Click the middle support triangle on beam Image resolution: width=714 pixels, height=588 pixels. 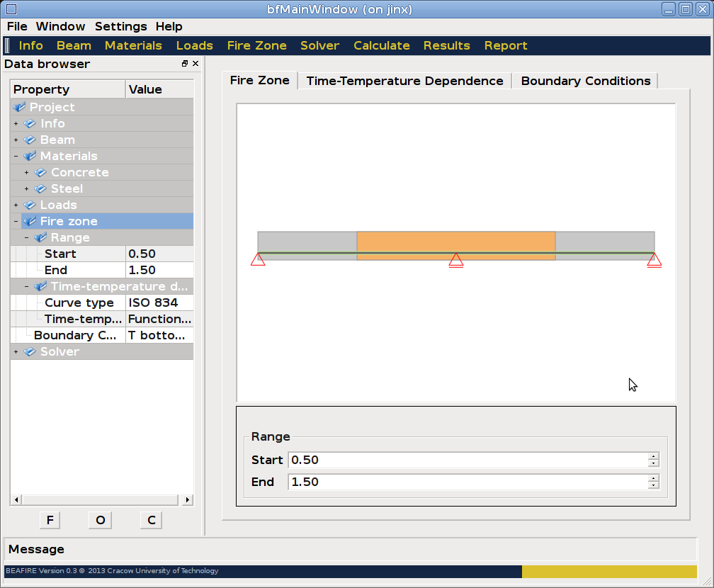[456, 260]
